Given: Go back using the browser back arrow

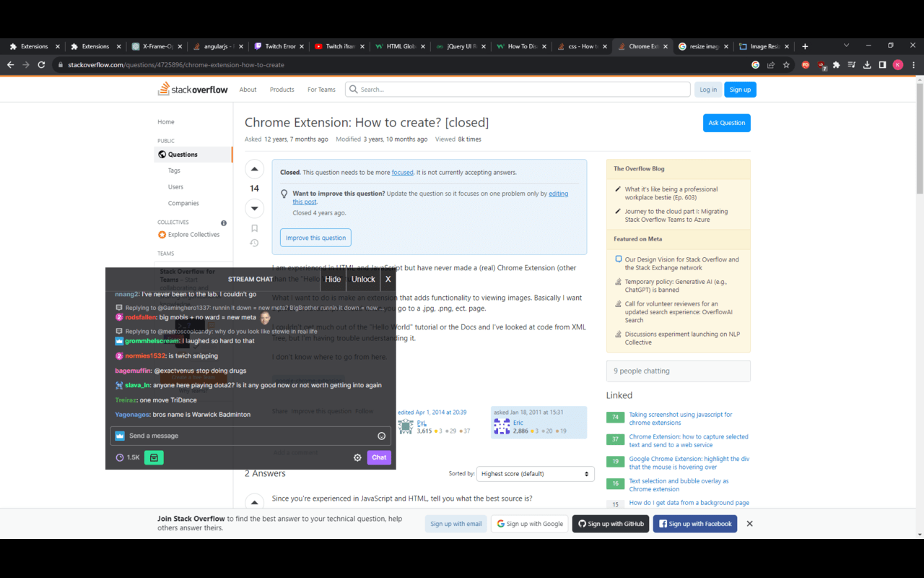Looking at the screenshot, I should click(10, 65).
